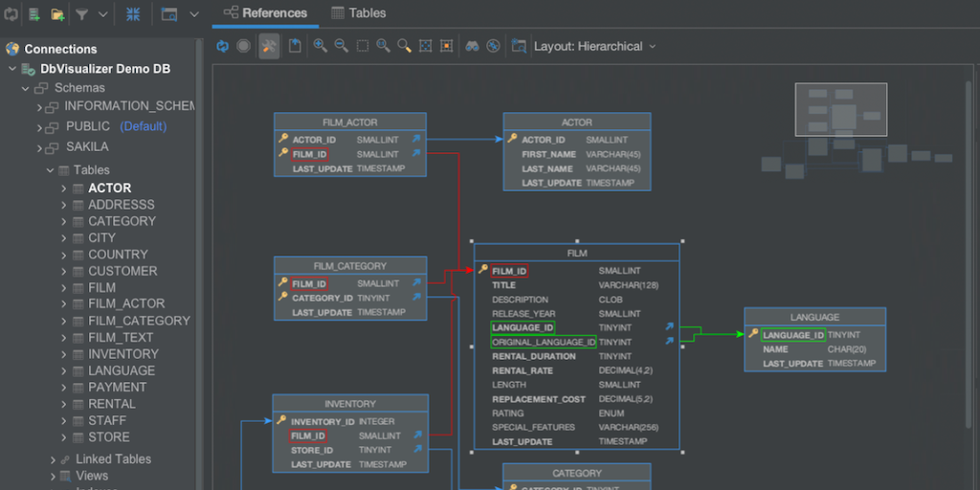Click the binoculars find icon
The height and width of the screenshot is (490, 980).
coord(472,46)
